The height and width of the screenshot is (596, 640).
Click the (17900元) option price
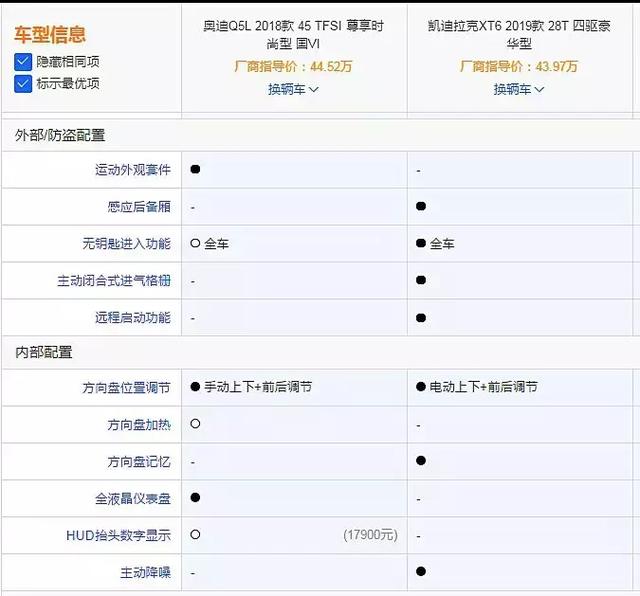pos(370,535)
